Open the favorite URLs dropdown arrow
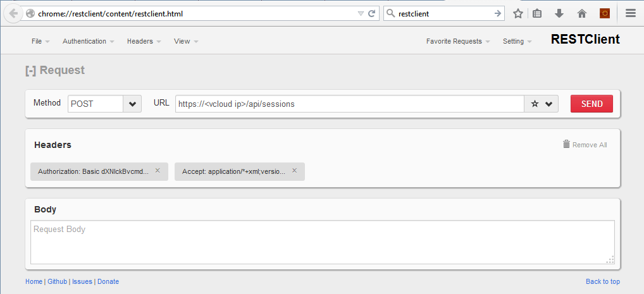This screenshot has height=294, width=644. pos(548,104)
